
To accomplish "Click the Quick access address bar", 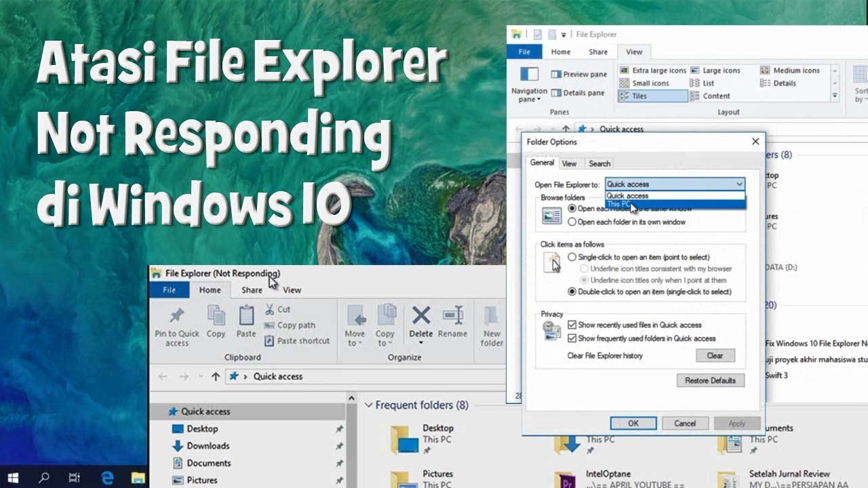I will 366,376.
